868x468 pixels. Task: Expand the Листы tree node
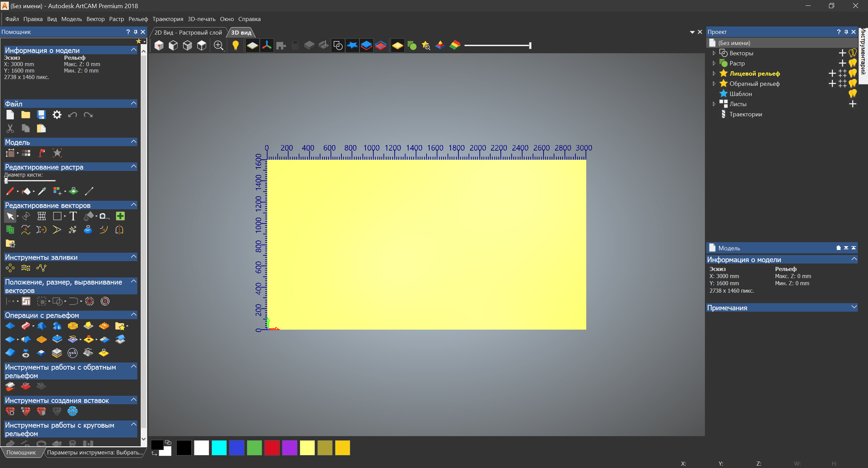click(714, 104)
